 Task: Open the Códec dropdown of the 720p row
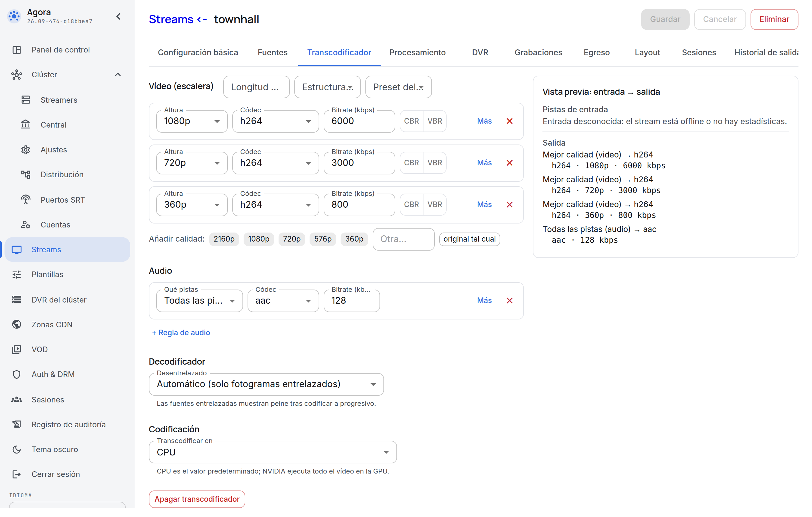(x=275, y=163)
